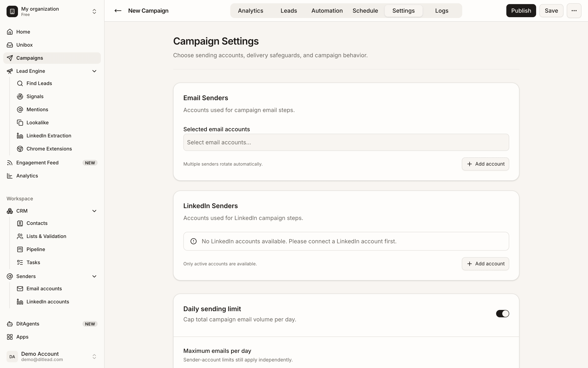Open the Pipeline page
588x368 pixels.
coord(57,249)
